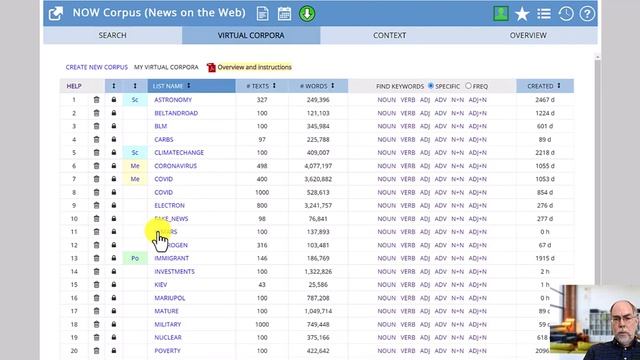This screenshot has width=640, height=360.
Task: Delete CORONAVIRUS corpus with trash icon
Action: 96,166
